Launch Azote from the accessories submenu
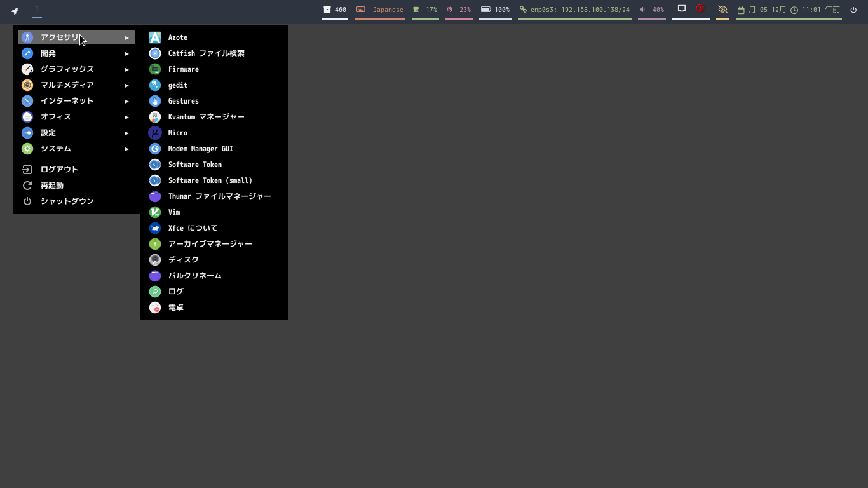Viewport: 868px width, 488px height. click(x=214, y=37)
